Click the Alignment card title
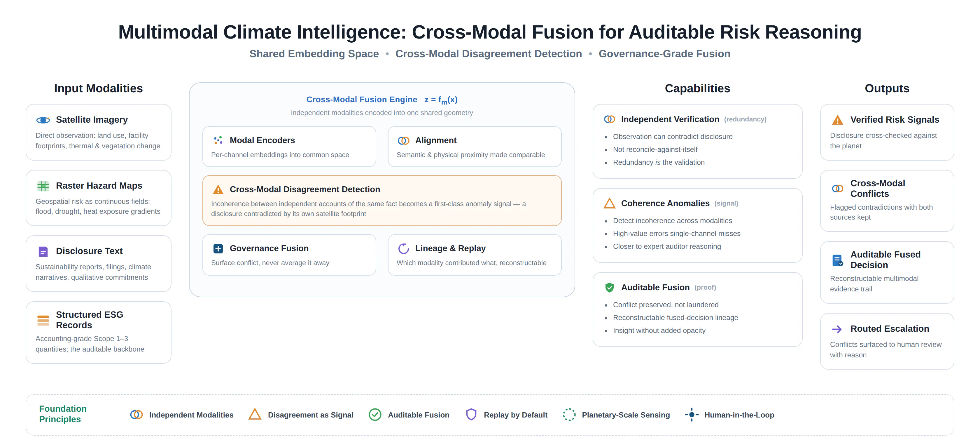 (435, 140)
